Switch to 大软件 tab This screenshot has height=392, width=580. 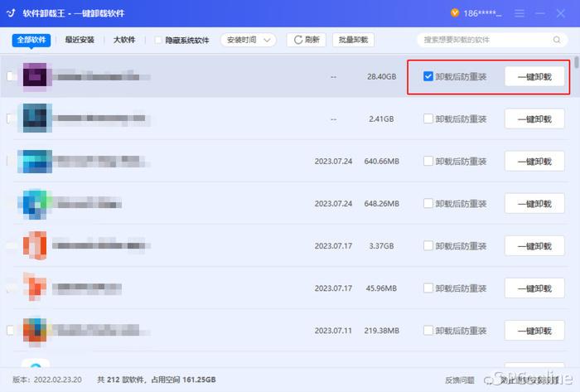coord(124,40)
